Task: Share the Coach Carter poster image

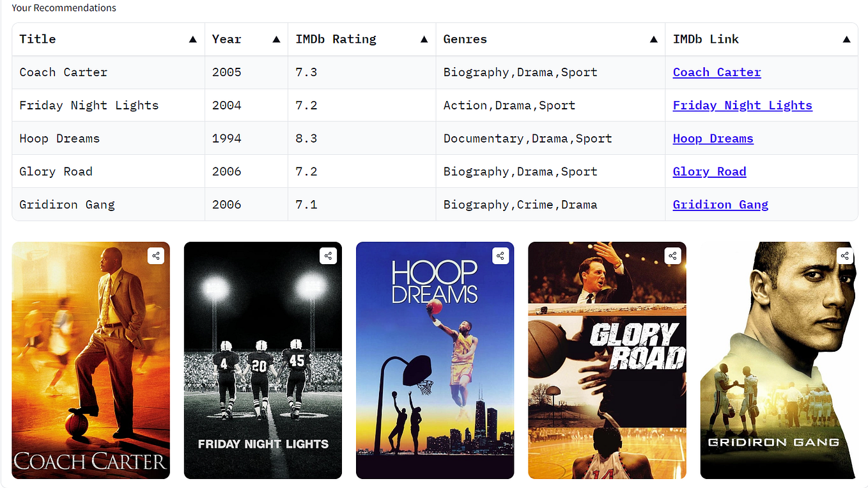Action: (156, 256)
